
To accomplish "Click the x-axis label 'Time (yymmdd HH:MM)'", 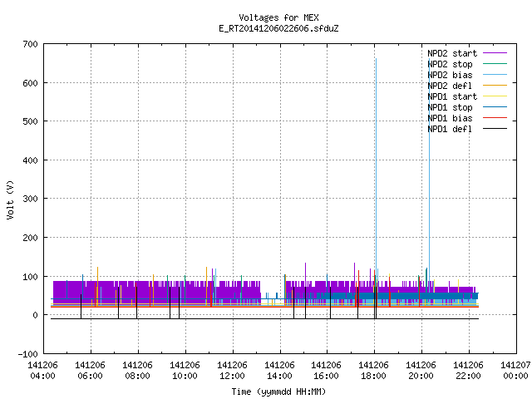I will (x=278, y=392).
